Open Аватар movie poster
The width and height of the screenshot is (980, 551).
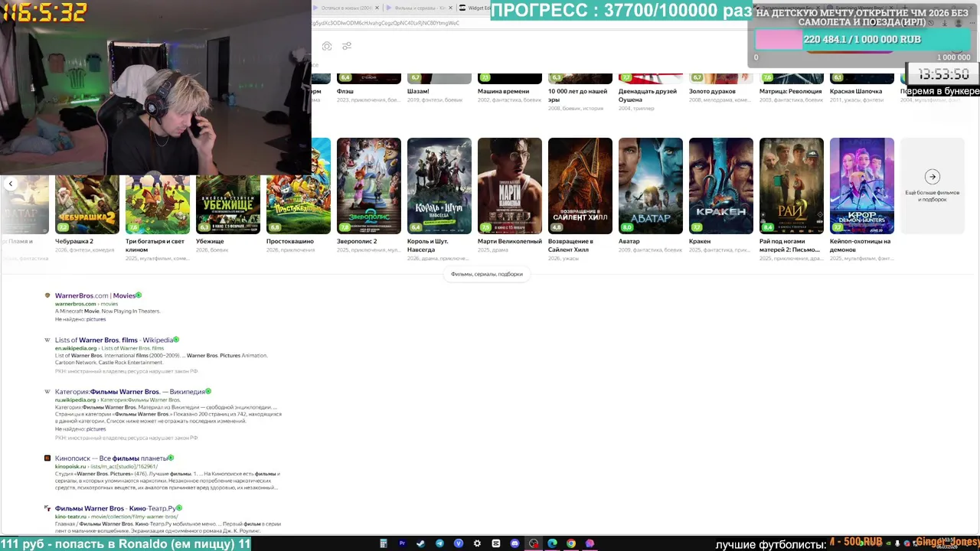pos(651,186)
